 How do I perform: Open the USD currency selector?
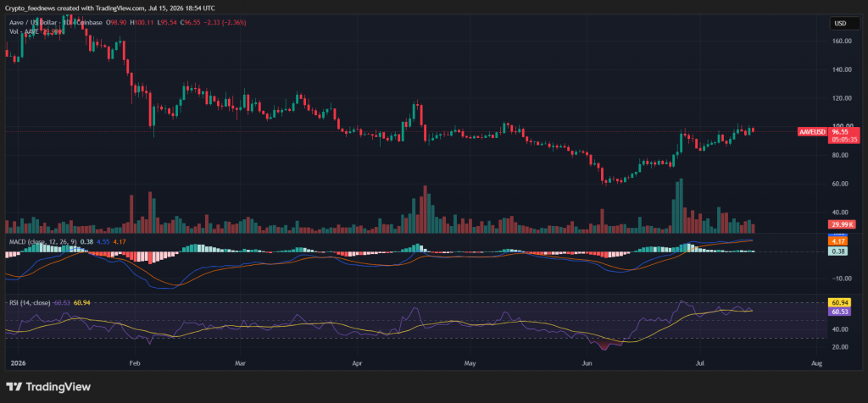[843, 23]
